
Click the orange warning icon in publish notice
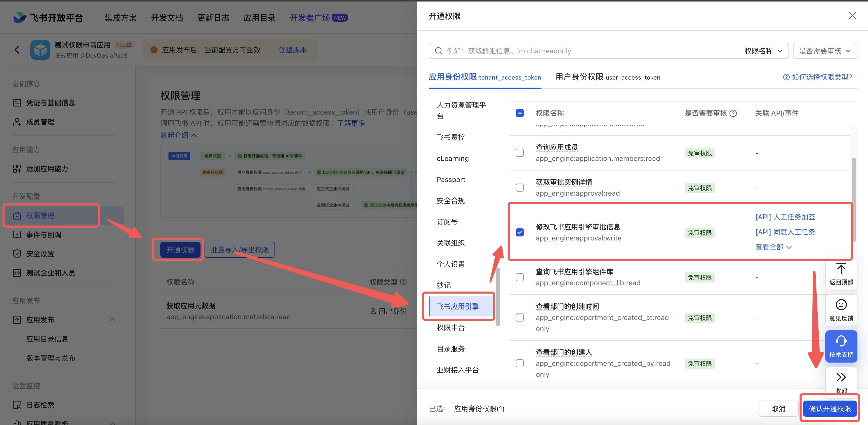point(154,50)
